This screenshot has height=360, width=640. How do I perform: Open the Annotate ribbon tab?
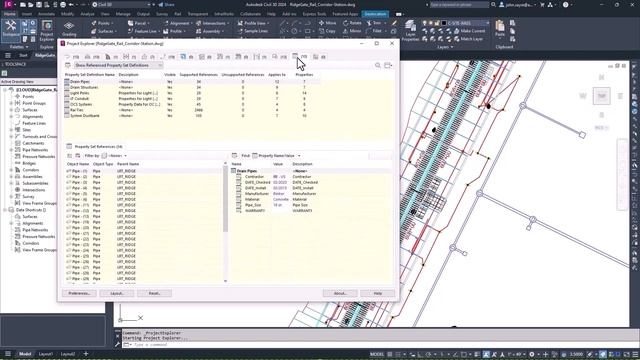click(x=46, y=14)
